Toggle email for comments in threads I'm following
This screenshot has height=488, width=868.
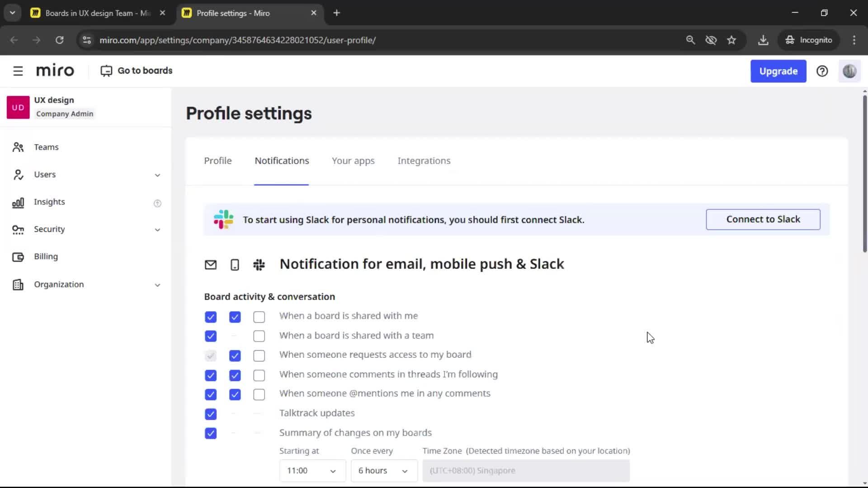pyautogui.click(x=211, y=375)
